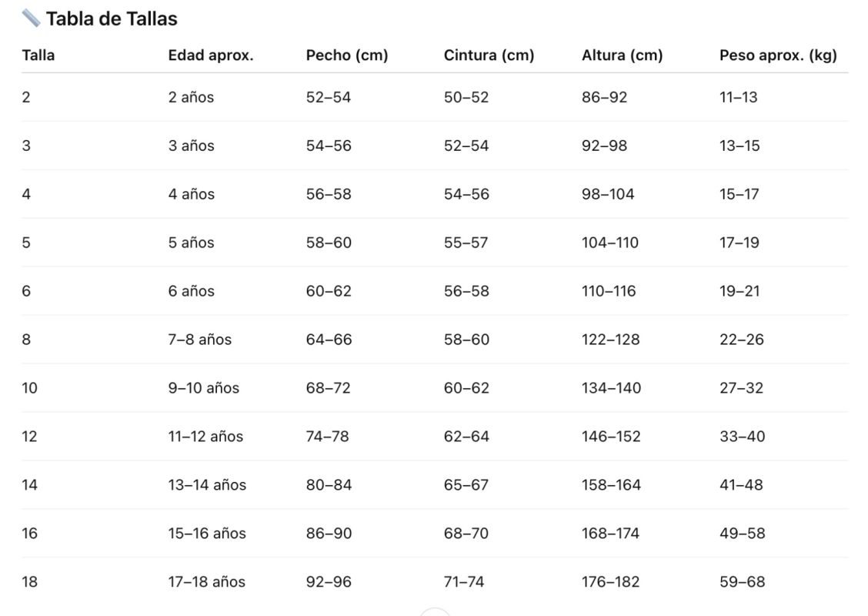Click weight value 59–68

coord(743,582)
